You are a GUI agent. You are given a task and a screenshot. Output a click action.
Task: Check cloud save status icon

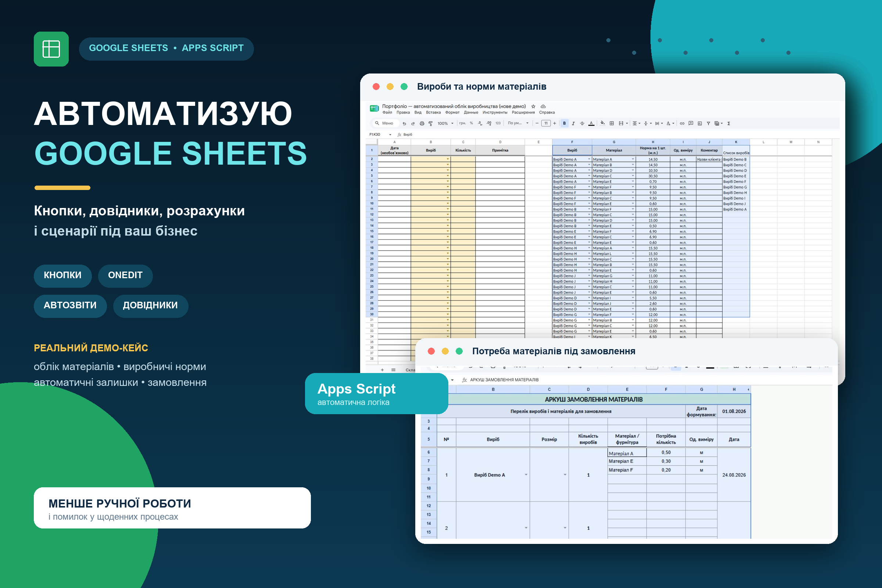pyautogui.click(x=543, y=107)
